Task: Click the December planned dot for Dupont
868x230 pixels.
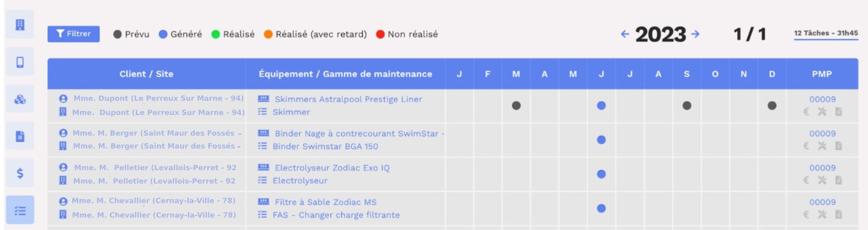Action: coord(772,105)
